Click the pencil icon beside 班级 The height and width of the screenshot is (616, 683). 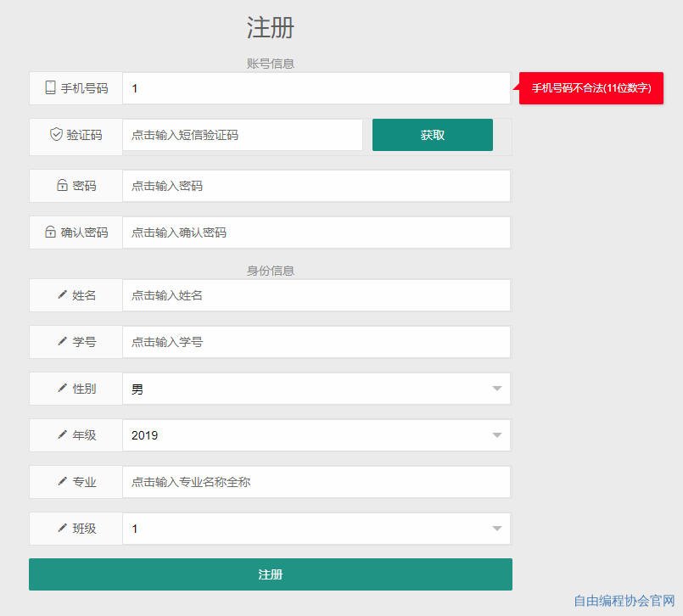[62, 528]
